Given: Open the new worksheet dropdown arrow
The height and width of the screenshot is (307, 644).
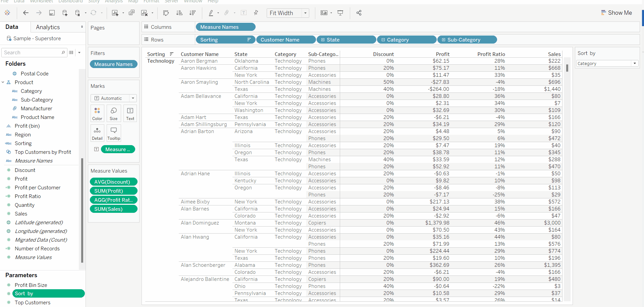Looking at the screenshot, I should tap(123, 13).
